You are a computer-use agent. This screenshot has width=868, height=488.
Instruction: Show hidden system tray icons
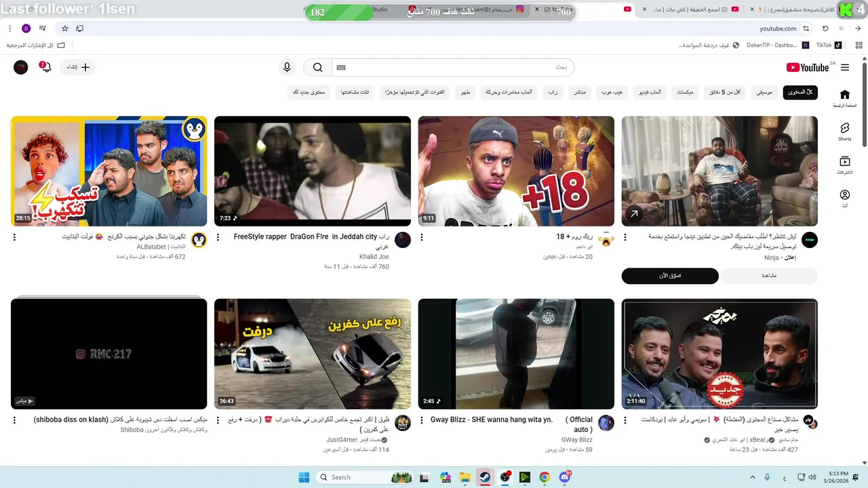(x=752, y=477)
